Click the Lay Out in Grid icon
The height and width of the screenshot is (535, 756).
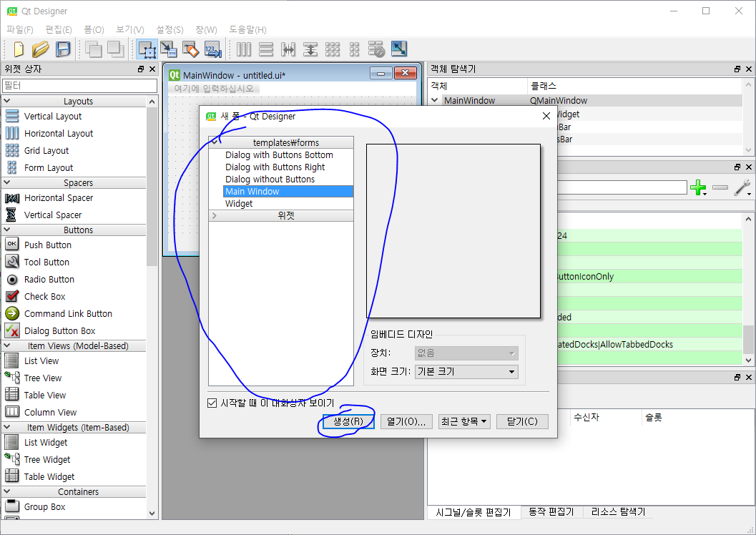coord(332,49)
